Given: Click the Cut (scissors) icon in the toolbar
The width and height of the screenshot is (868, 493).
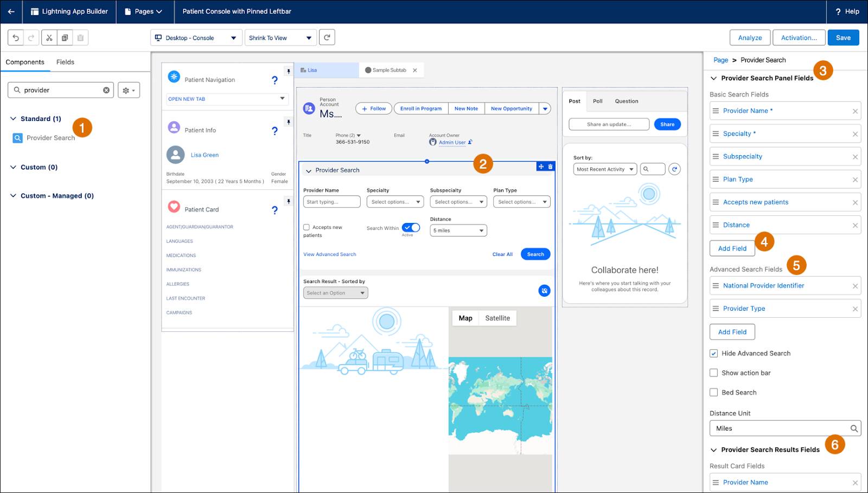Looking at the screenshot, I should coord(49,37).
